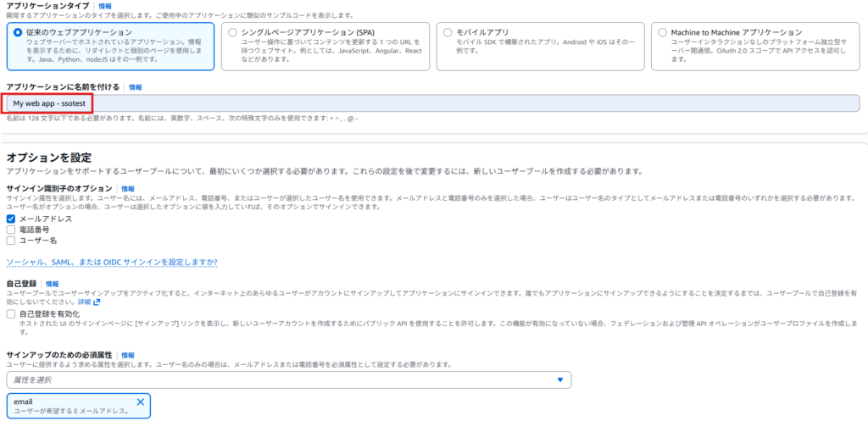Image resolution: width=868 pixels, height=421 pixels.
Task: Open 情報 for サインイン識別子のオプション
Action: pos(128,189)
